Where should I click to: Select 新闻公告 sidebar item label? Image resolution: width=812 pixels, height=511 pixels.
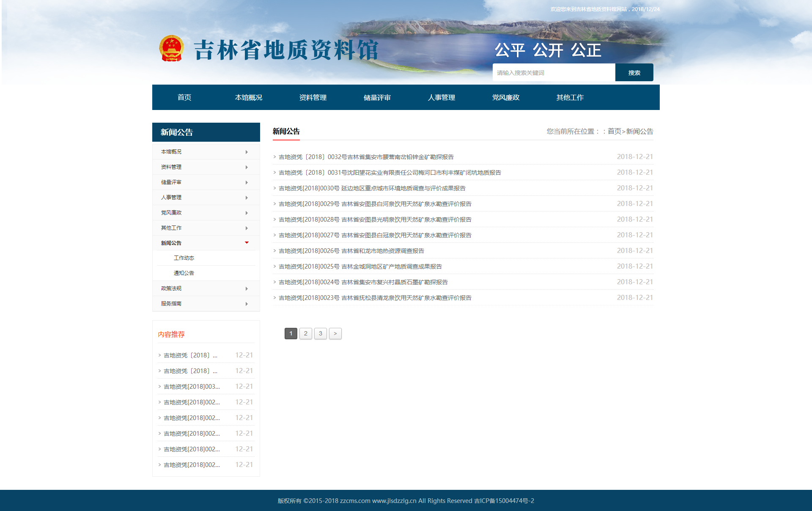click(171, 243)
